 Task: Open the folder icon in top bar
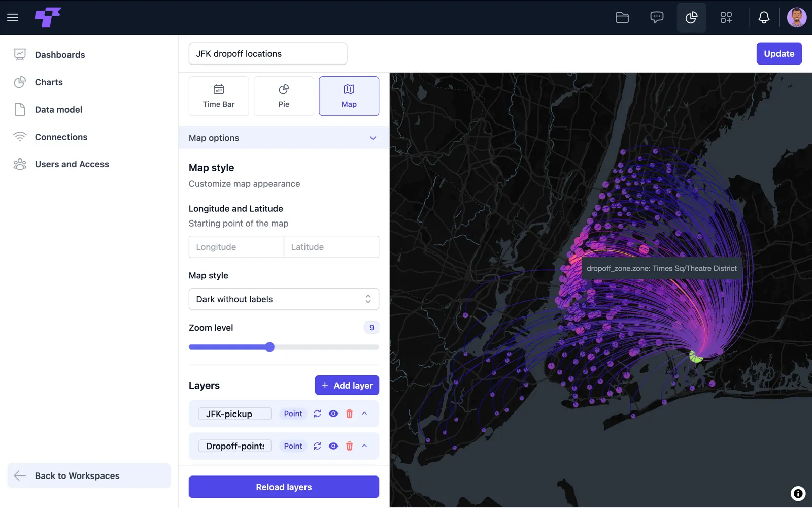click(x=622, y=18)
